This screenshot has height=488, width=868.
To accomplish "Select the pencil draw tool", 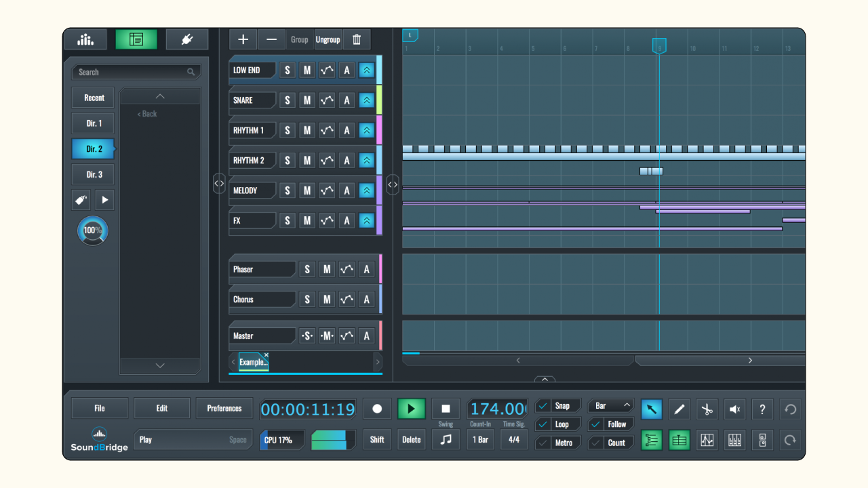I will pos(679,409).
